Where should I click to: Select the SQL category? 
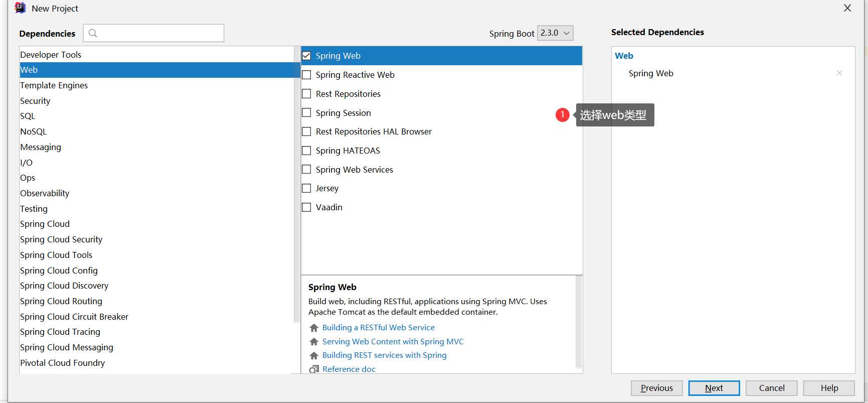pyautogui.click(x=156, y=116)
